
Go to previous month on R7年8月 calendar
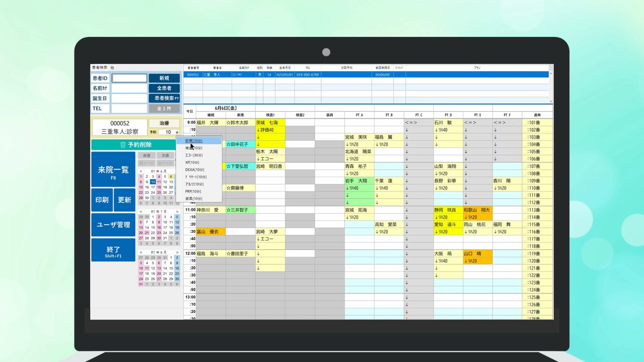141,252
